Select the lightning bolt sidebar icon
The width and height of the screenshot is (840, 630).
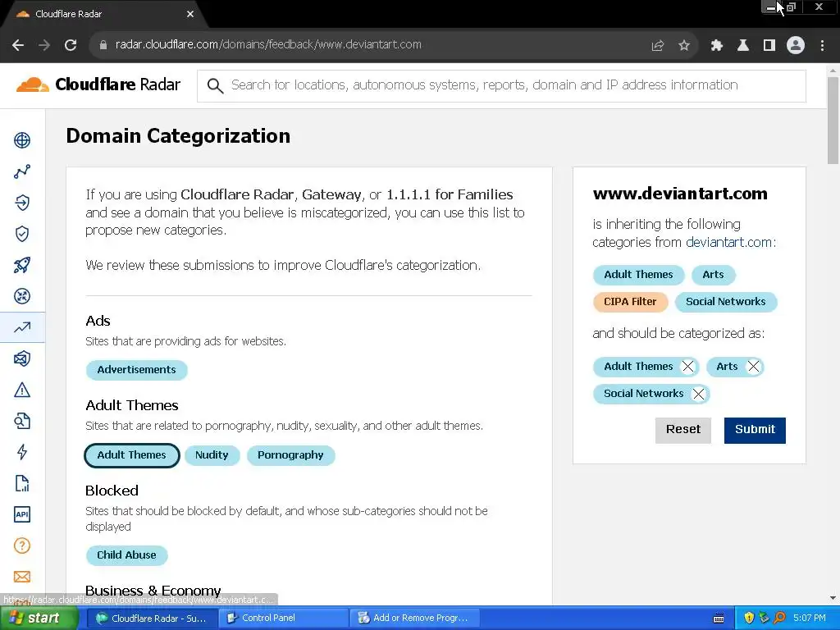(x=22, y=452)
